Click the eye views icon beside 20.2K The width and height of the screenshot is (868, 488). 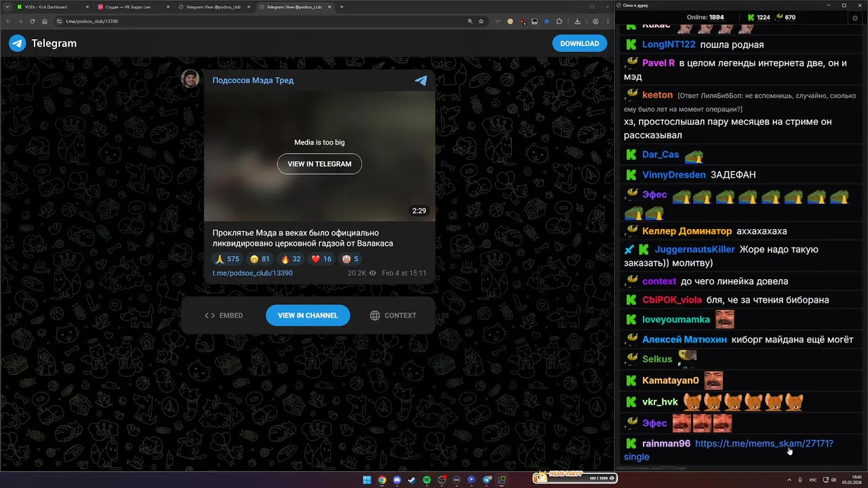pos(372,273)
